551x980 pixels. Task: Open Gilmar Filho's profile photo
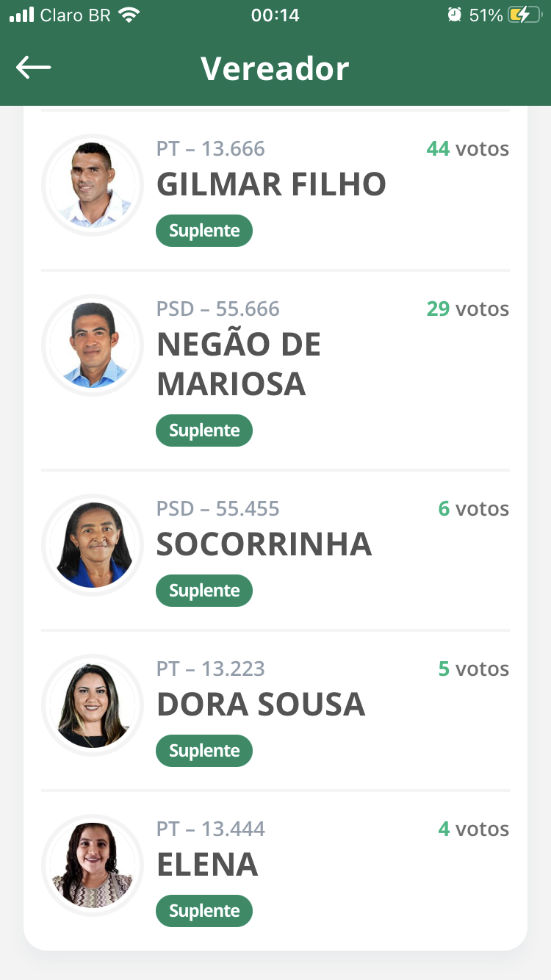pos(93,185)
